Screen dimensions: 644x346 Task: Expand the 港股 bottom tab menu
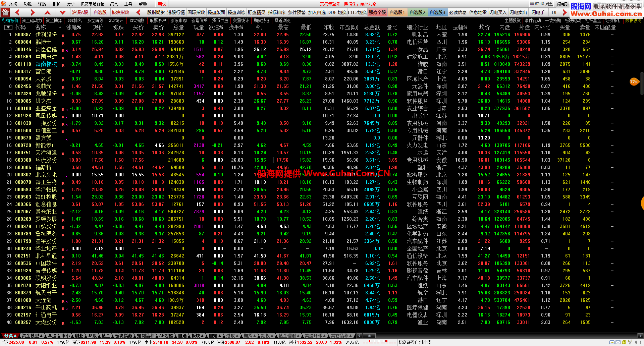pos(232,336)
